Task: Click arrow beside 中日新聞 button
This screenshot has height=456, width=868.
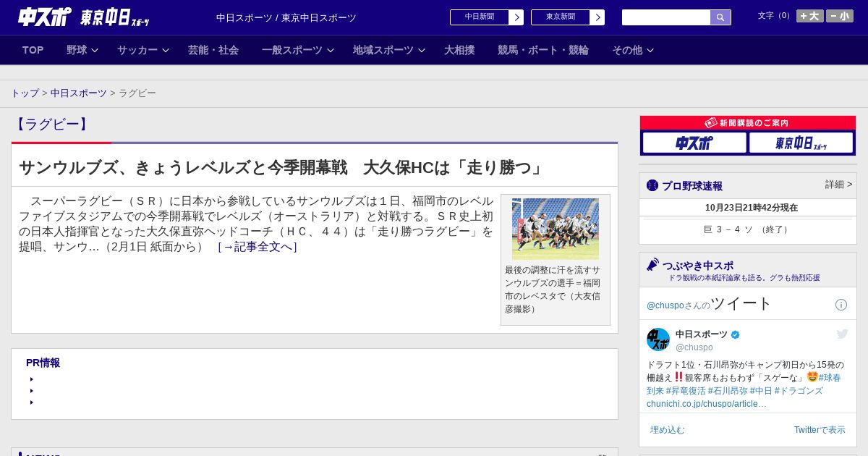Action: tap(516, 17)
